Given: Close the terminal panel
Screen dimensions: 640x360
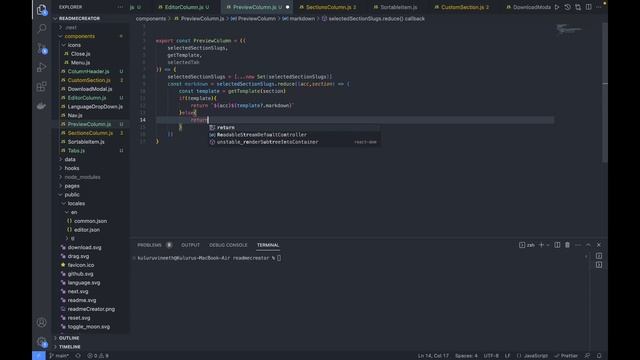Looking at the screenshot, I should click(x=599, y=245).
